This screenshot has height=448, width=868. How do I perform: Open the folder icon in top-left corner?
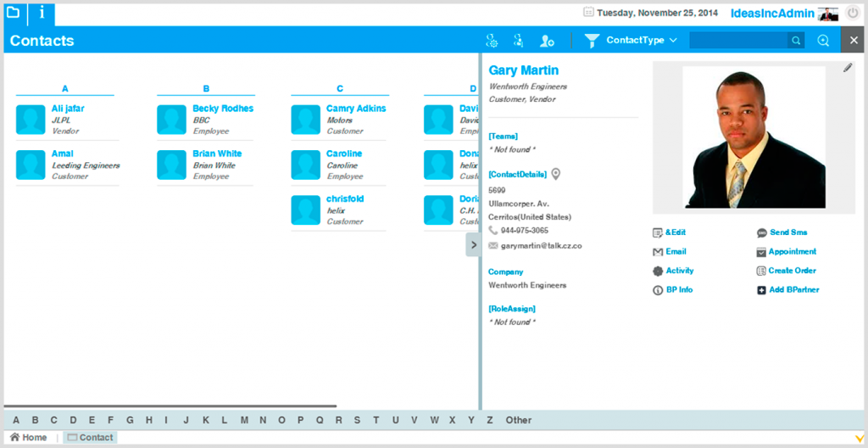(13, 12)
